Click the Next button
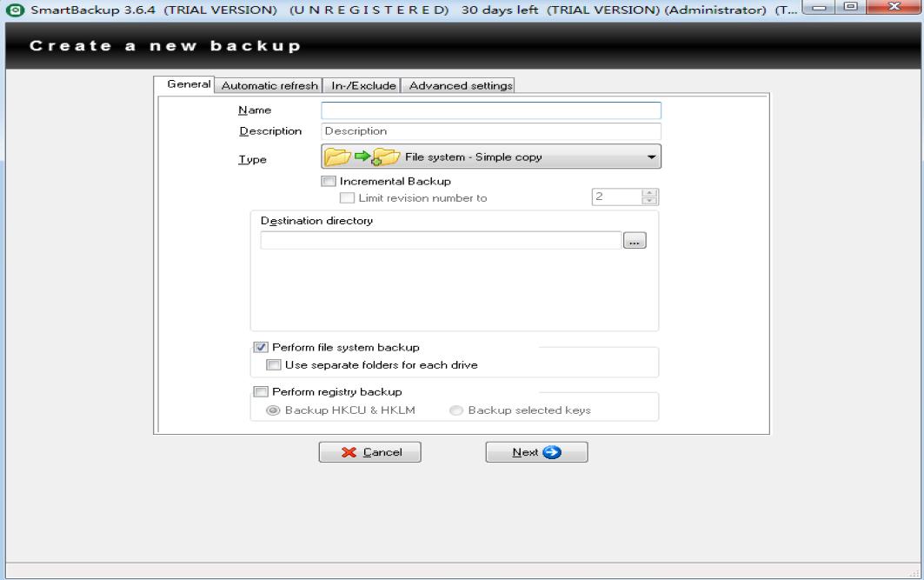 [536, 452]
